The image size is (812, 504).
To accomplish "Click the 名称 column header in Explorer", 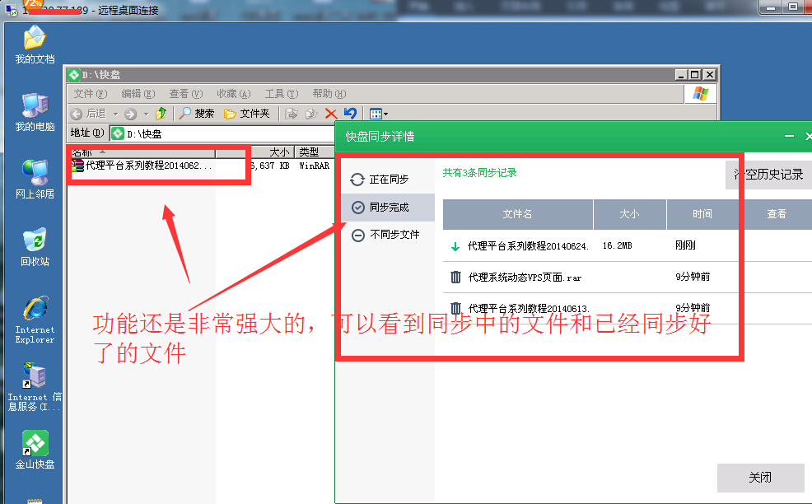I will point(142,152).
